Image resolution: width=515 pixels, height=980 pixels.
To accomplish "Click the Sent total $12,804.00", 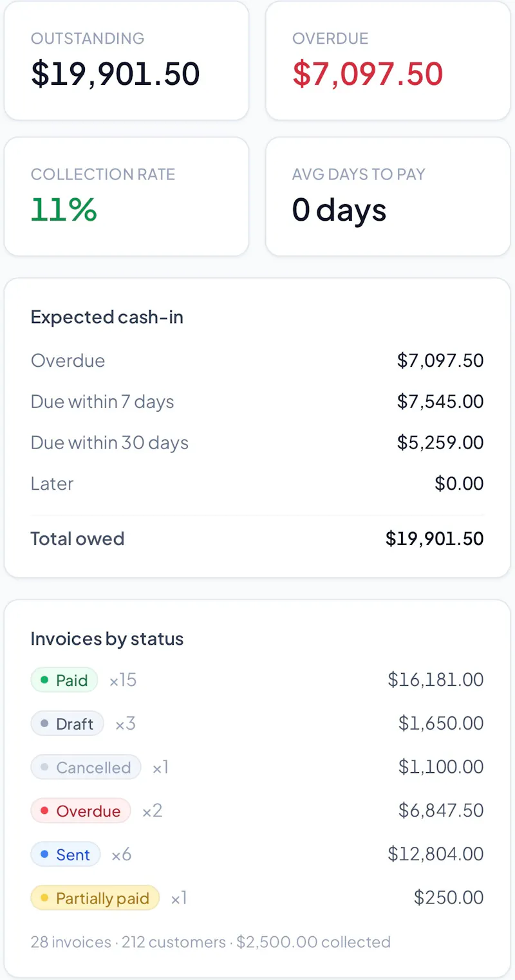I will coord(436,855).
